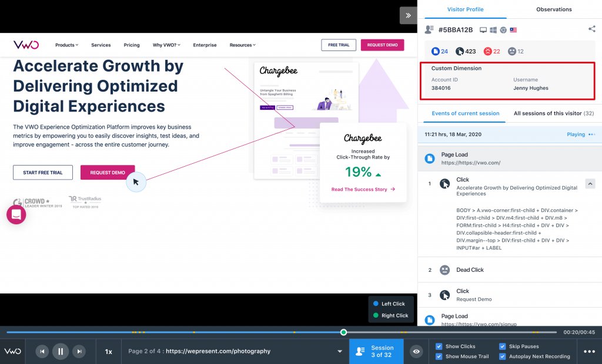Click the Windows OS icon

[x=493, y=30]
